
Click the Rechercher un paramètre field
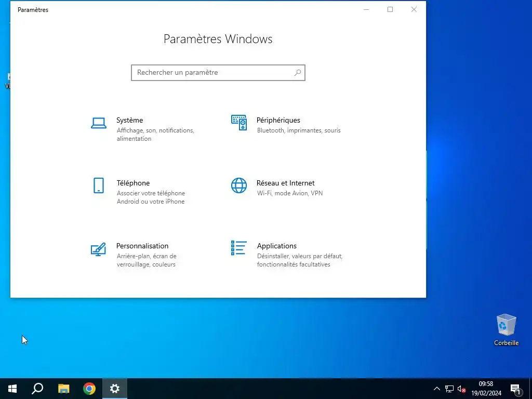tap(218, 73)
